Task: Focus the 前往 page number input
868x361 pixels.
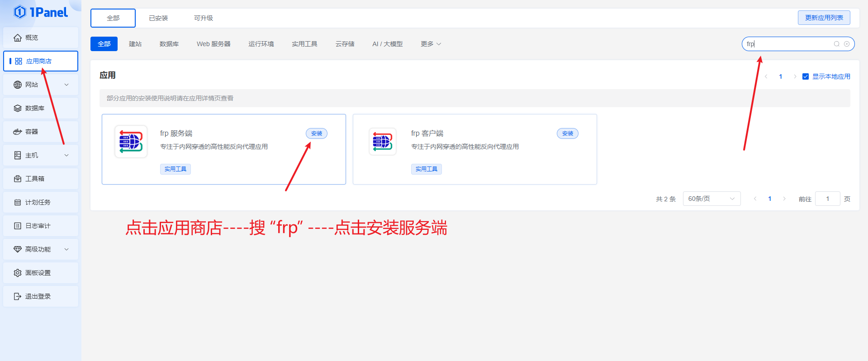Action: (828, 199)
